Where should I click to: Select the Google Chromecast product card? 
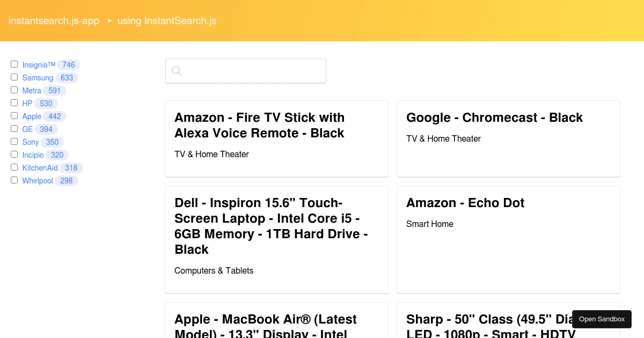pyautogui.click(x=508, y=138)
